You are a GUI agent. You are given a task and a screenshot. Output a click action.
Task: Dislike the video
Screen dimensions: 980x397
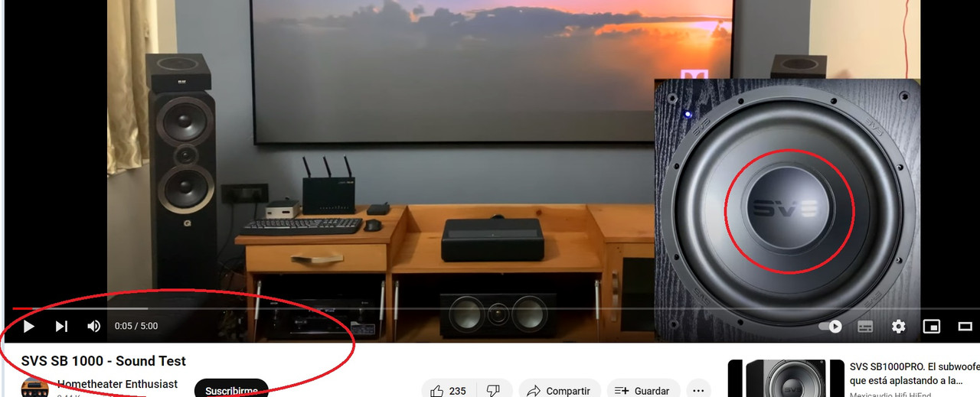(494, 390)
